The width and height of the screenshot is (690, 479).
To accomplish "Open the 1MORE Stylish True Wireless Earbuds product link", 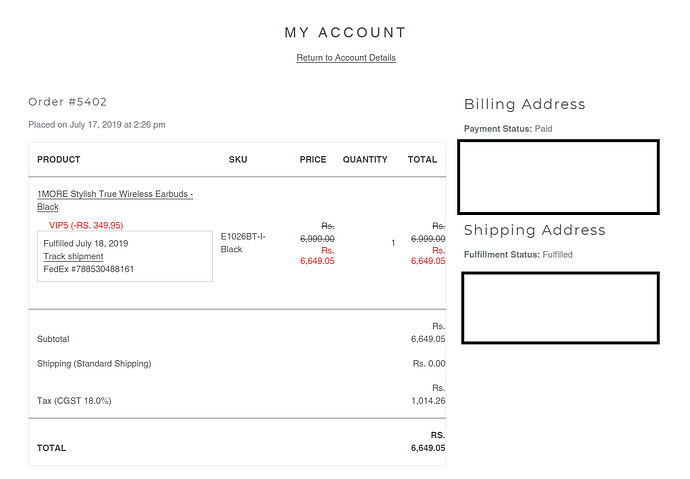I will click(x=115, y=200).
